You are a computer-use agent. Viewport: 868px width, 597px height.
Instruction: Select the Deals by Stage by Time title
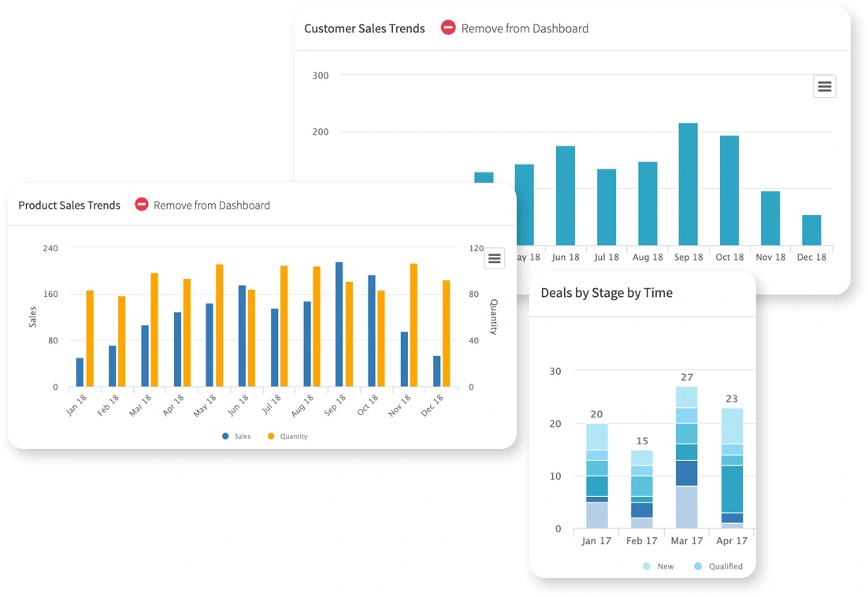pos(606,293)
